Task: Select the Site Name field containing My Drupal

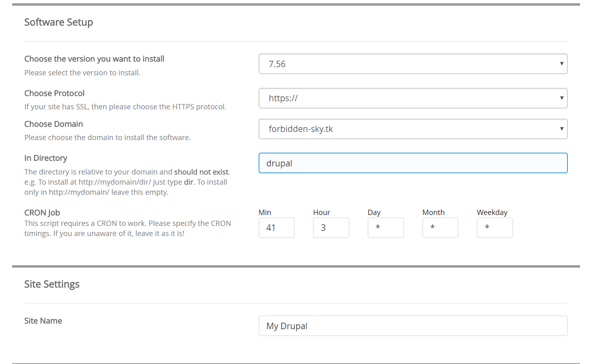Action: coord(413,326)
